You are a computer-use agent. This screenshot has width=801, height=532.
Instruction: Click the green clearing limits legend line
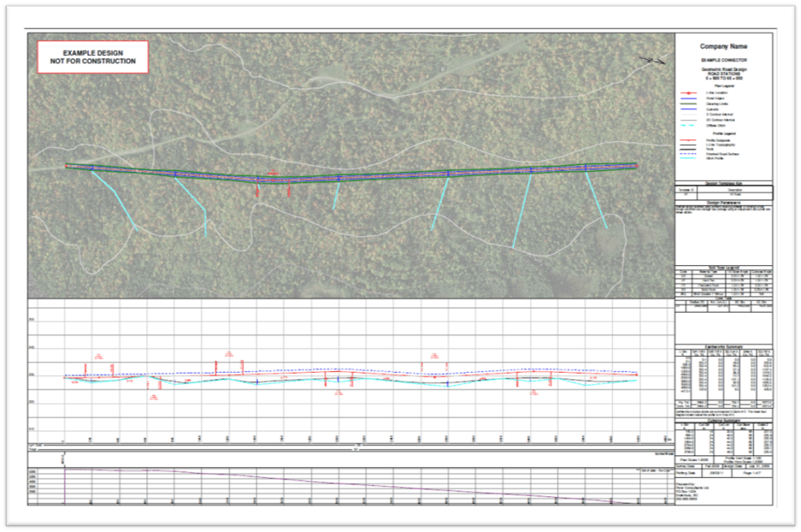[x=689, y=104]
